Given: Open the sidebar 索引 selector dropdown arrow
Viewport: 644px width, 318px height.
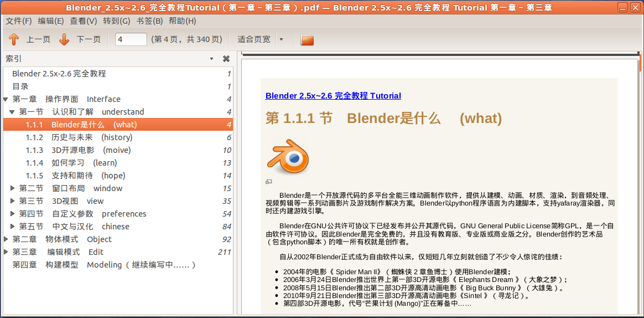Looking at the screenshot, I should click(211, 59).
